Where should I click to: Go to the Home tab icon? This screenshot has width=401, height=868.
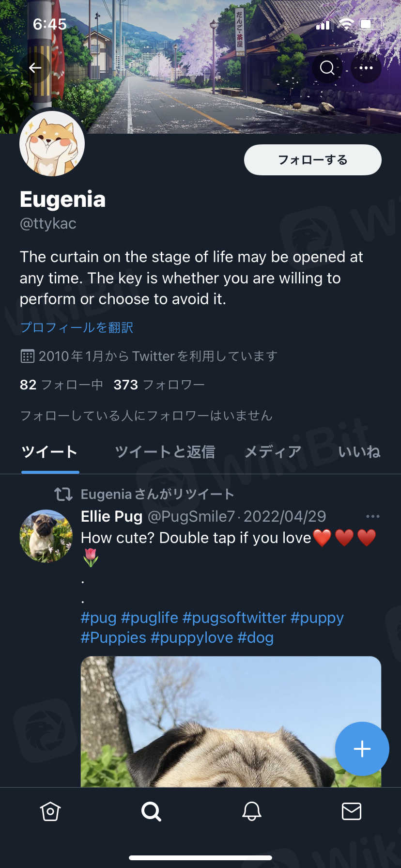pos(50,811)
